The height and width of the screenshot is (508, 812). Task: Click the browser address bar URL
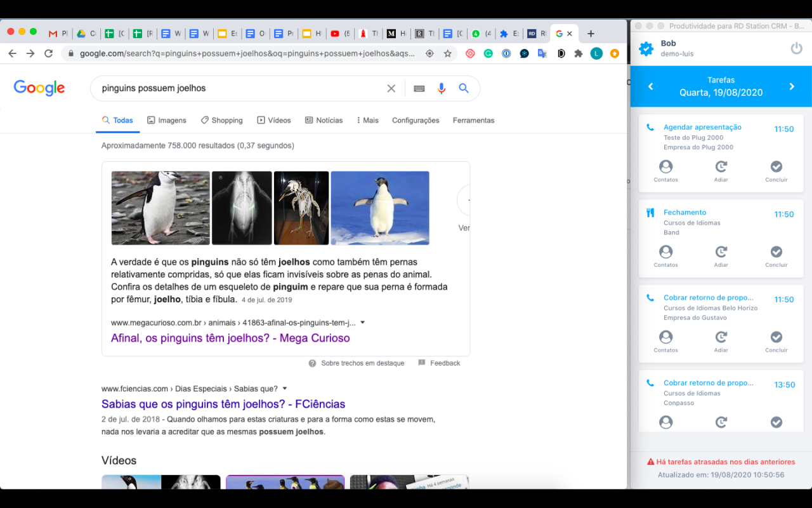coord(247,53)
